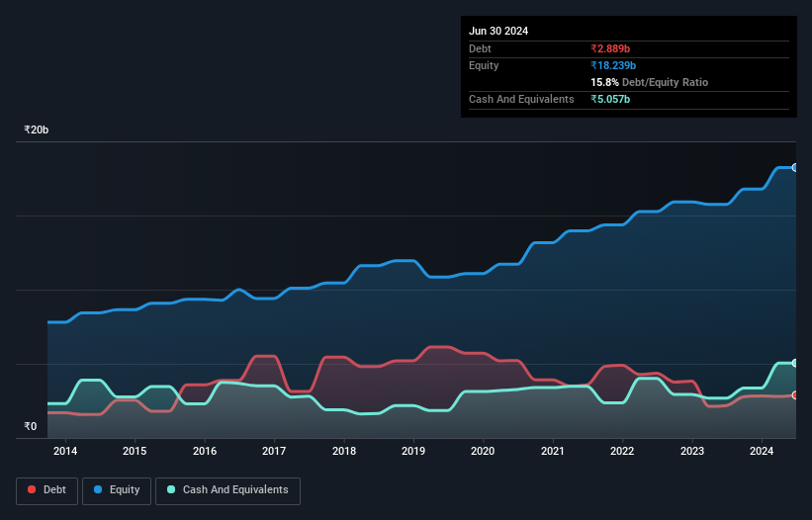
Task: Click the Jun 30 2024 tooltip date
Action: pos(498,31)
